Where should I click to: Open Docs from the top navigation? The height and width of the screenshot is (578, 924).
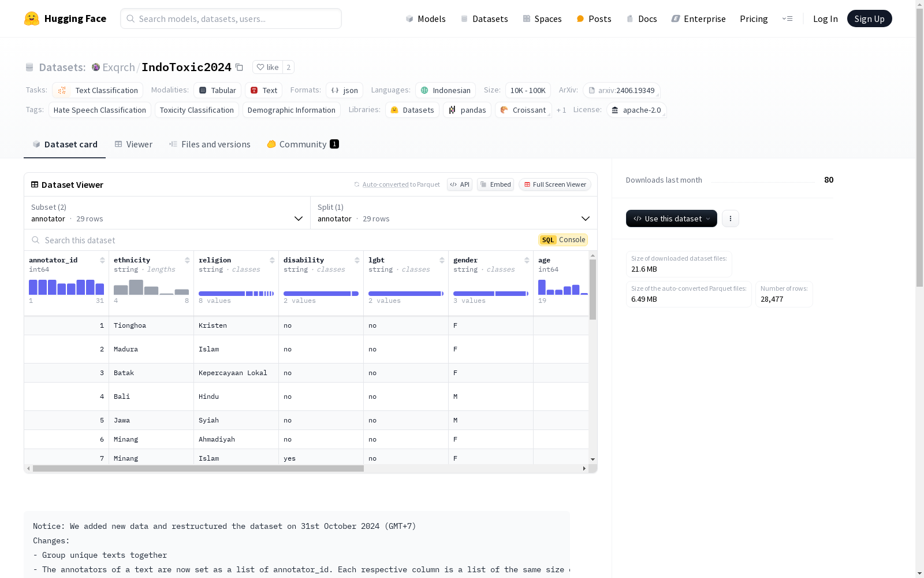642,18
